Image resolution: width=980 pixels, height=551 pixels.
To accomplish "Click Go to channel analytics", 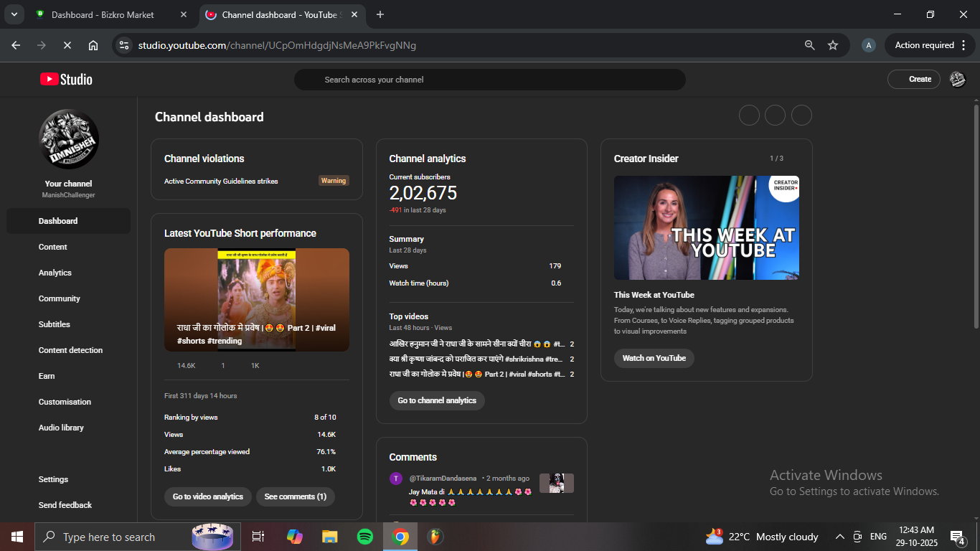I will coord(437,400).
